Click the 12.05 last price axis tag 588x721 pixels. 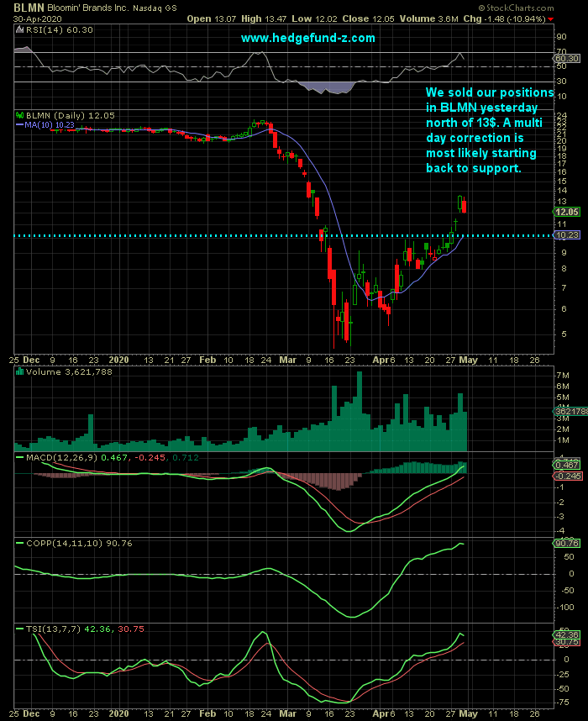566,212
